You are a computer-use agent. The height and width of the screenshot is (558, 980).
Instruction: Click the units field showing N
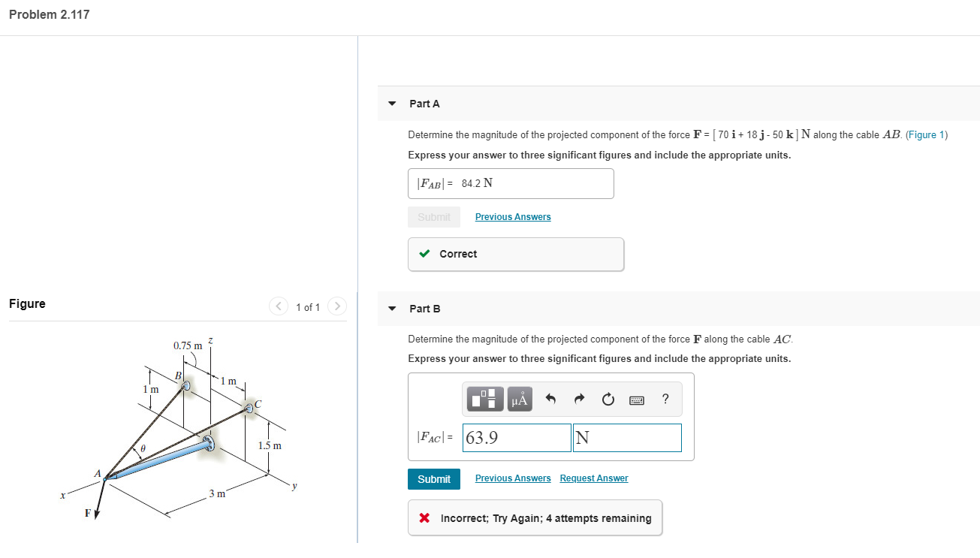[x=626, y=437]
